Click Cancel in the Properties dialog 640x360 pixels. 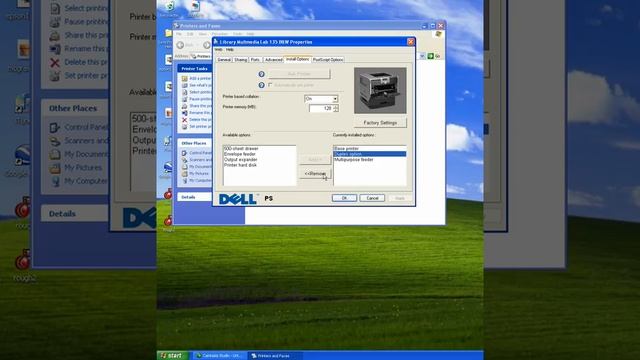click(x=372, y=198)
